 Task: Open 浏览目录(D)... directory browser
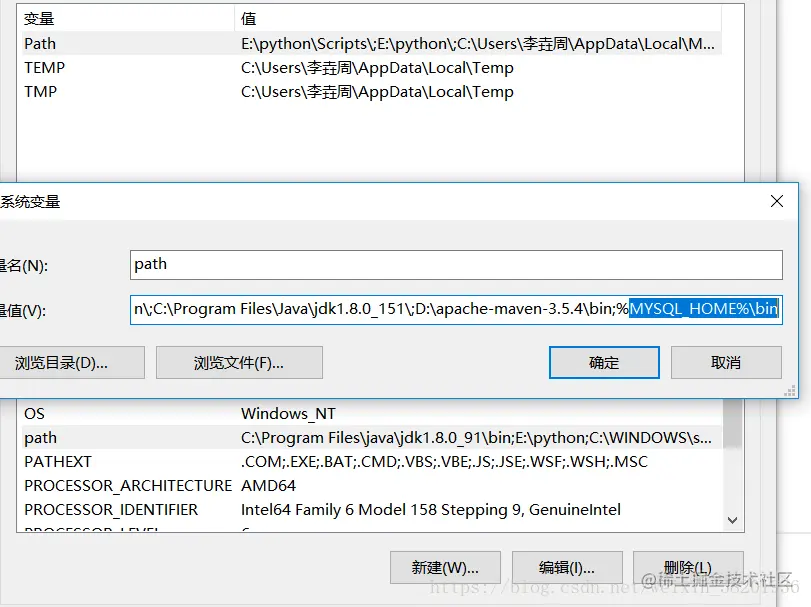tap(71, 362)
